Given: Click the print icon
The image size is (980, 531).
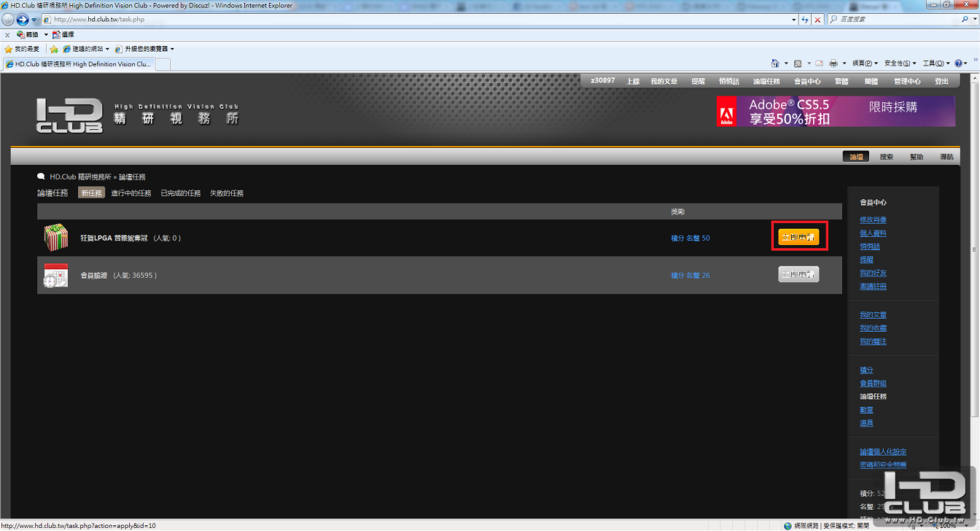Looking at the screenshot, I should click(833, 63).
